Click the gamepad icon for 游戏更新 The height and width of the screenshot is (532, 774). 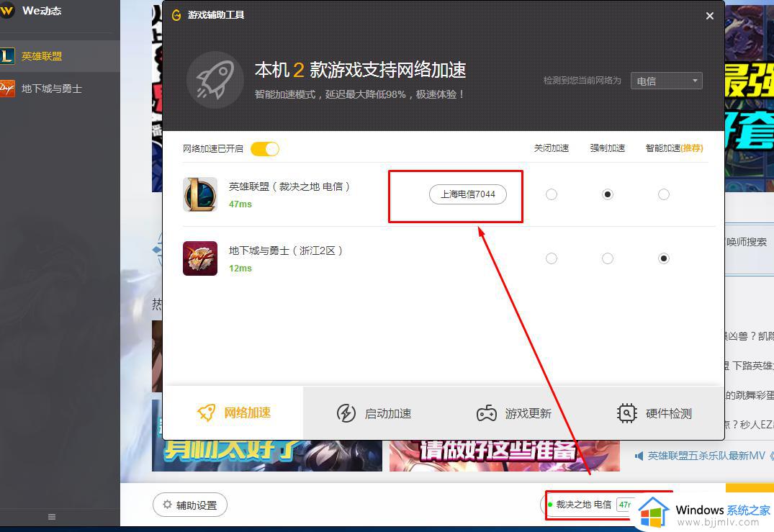(485, 412)
